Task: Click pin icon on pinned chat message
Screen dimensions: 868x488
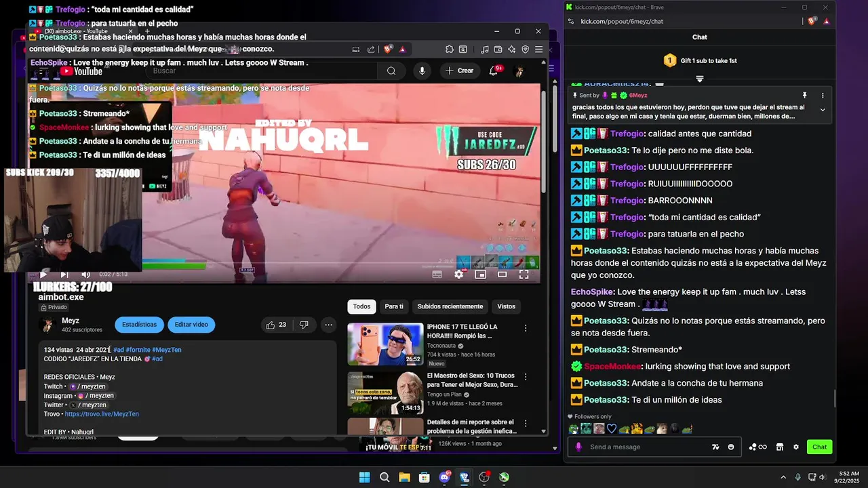Action: 805,96
